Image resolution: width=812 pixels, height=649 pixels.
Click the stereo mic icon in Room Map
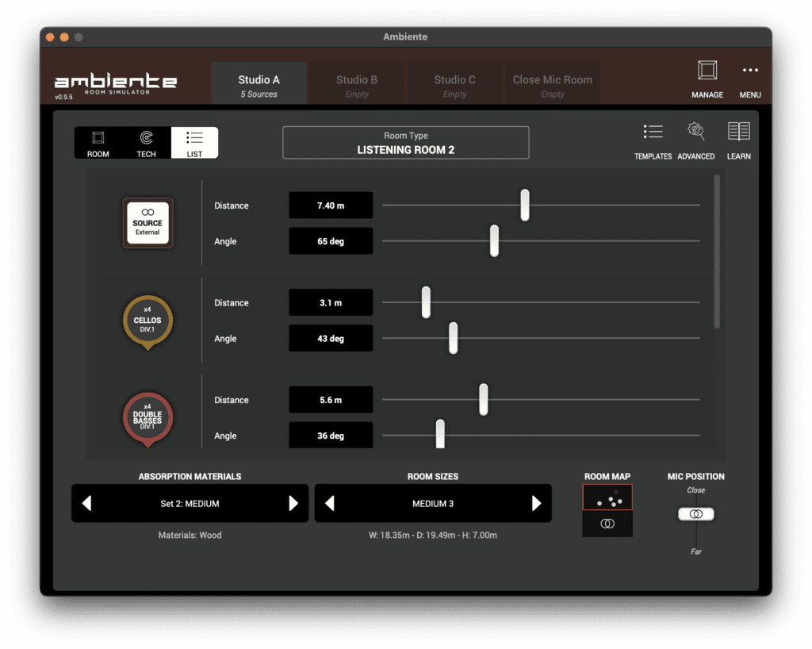pyautogui.click(x=607, y=522)
